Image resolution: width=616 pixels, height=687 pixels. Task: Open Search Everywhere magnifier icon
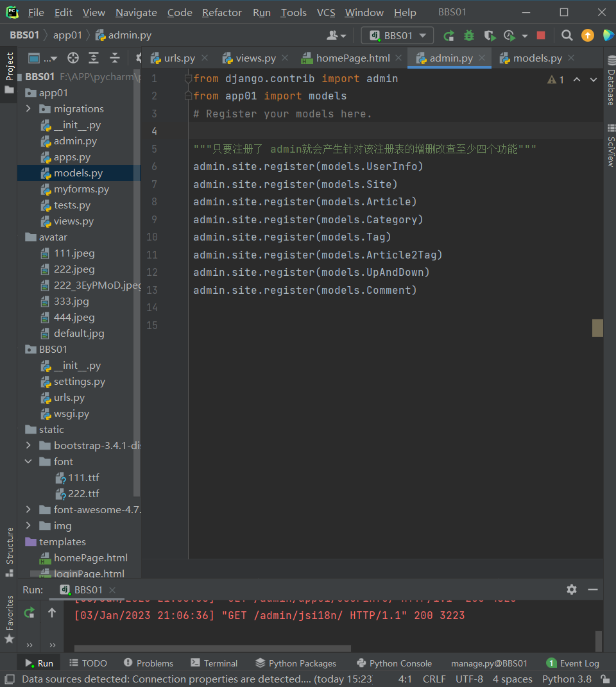pyautogui.click(x=567, y=36)
